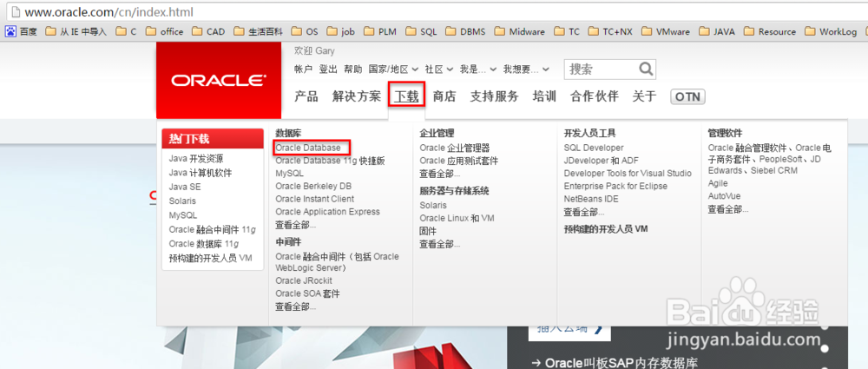Open the SQL bookmark folder
Viewport: 868px width, 369px height.
pyautogui.click(x=421, y=31)
